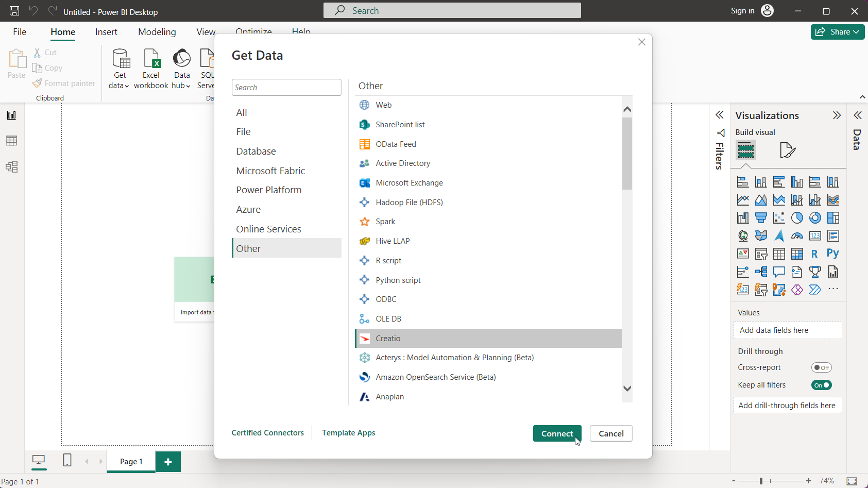Image resolution: width=868 pixels, height=488 pixels.
Task: Insert a Matrix visual
Action: tap(797, 254)
